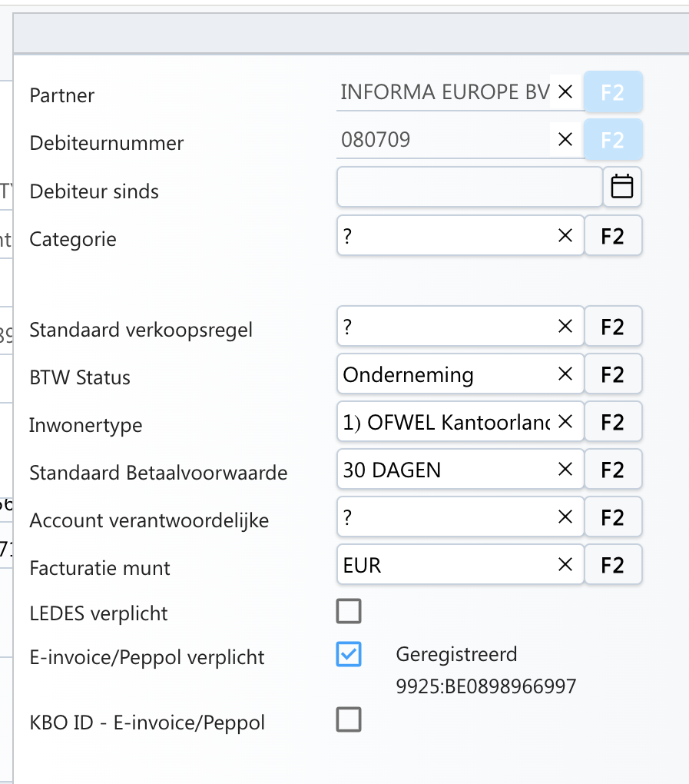This screenshot has height=784, width=689.
Task: Open F2 lookup for Facturatie munt
Action: (612, 565)
